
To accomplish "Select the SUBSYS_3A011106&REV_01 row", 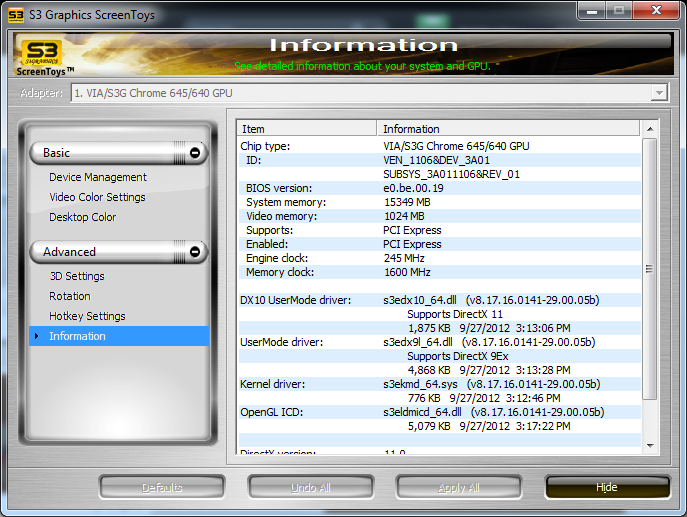I will [x=439, y=174].
